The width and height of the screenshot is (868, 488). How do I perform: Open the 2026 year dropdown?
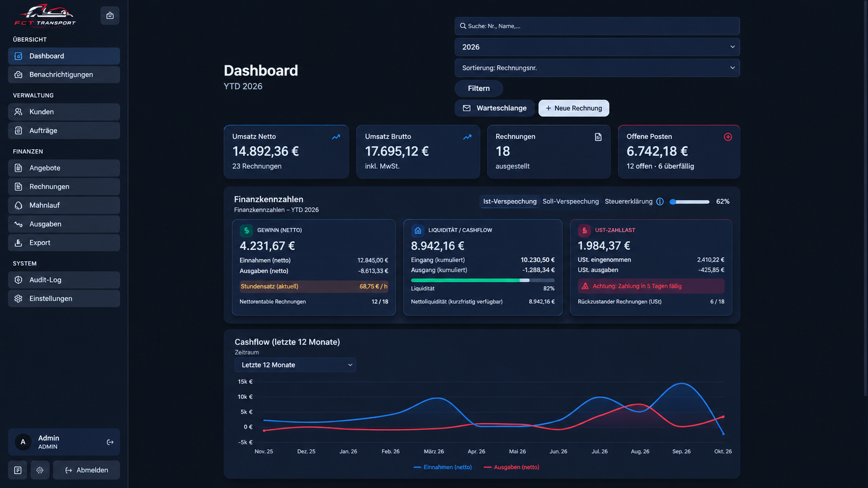tap(597, 47)
